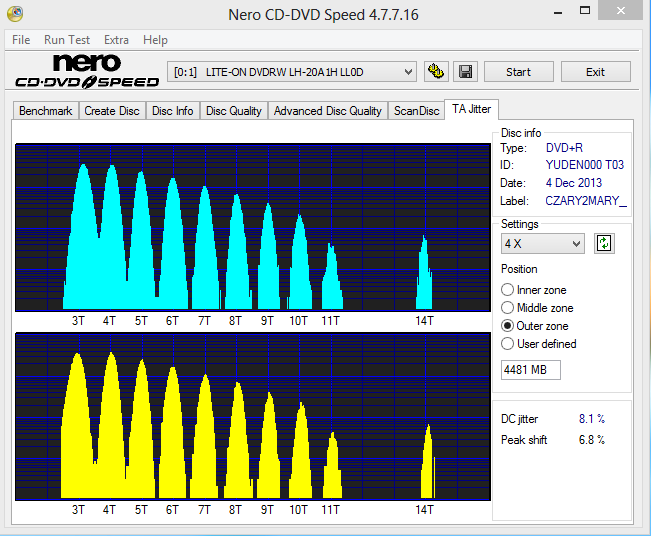The height and width of the screenshot is (536, 651).
Task: Click the yellow 11T peak in the lower graph
Action: (x=333, y=467)
